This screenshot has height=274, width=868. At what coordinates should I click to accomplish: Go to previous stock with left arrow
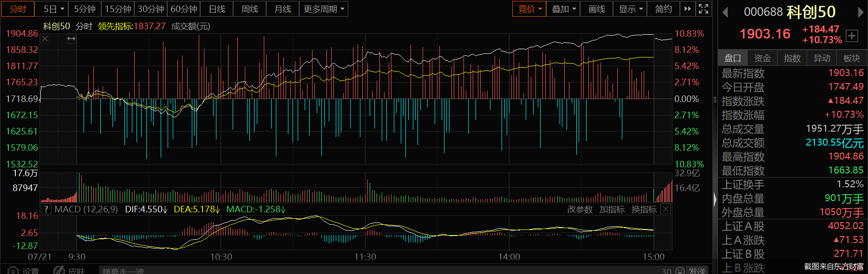(x=725, y=13)
